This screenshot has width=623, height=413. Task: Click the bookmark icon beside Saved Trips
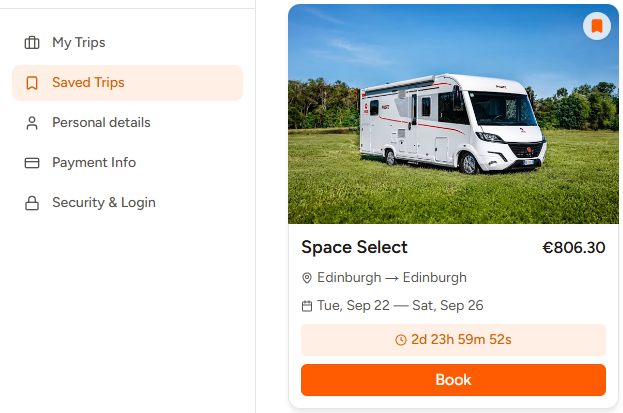32,83
